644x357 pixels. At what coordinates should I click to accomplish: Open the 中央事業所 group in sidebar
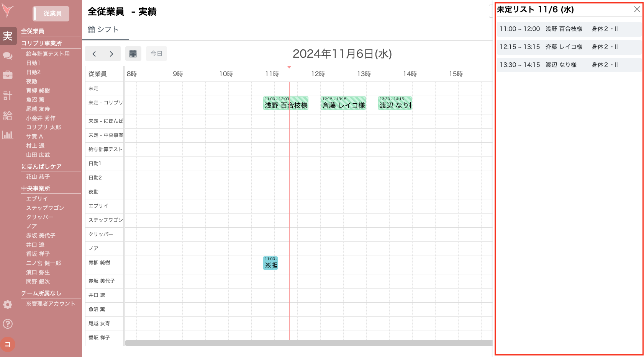[36, 188]
